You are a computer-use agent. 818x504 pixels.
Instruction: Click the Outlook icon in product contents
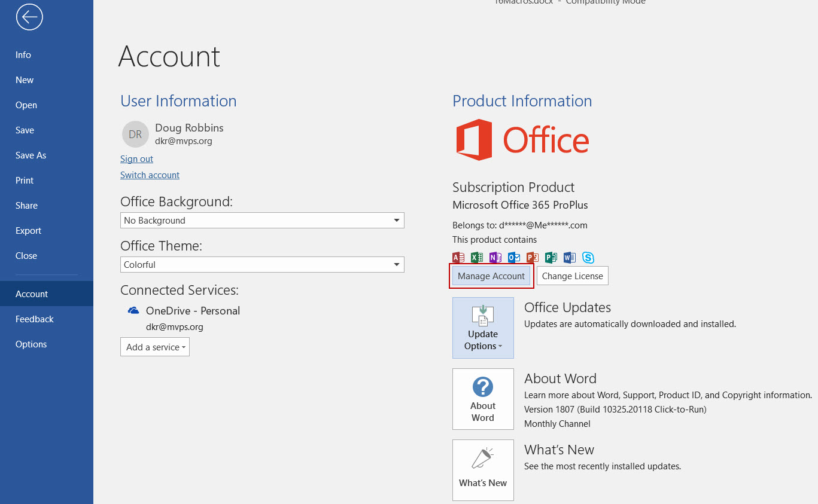[x=514, y=258]
